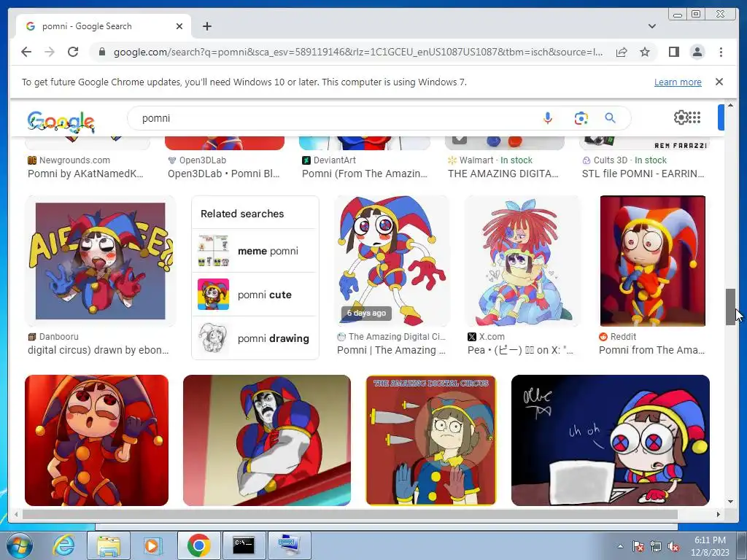Click the address bar URL
Viewport: 747px width, 560px height.
(x=357, y=52)
